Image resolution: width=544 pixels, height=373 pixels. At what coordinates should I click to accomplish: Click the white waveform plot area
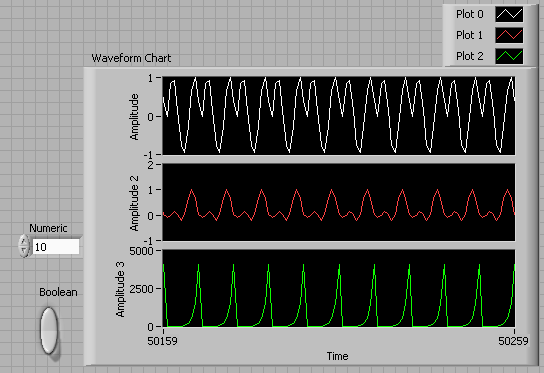tap(339, 116)
